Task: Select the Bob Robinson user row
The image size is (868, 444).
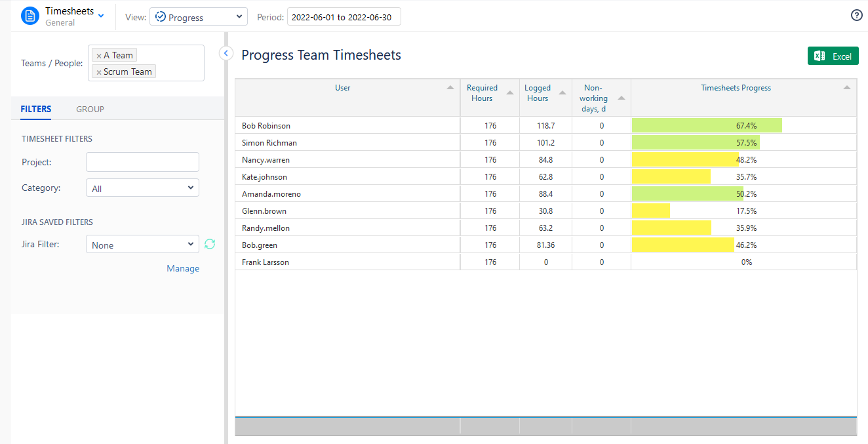Action: click(x=546, y=125)
